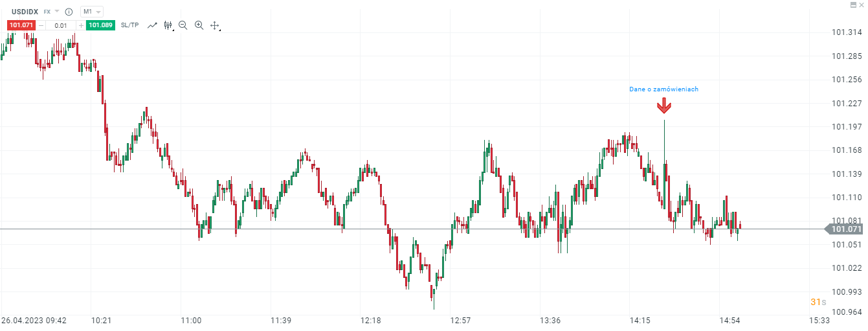Select the crosshair move tool
868x331 pixels.
pyautogui.click(x=215, y=25)
